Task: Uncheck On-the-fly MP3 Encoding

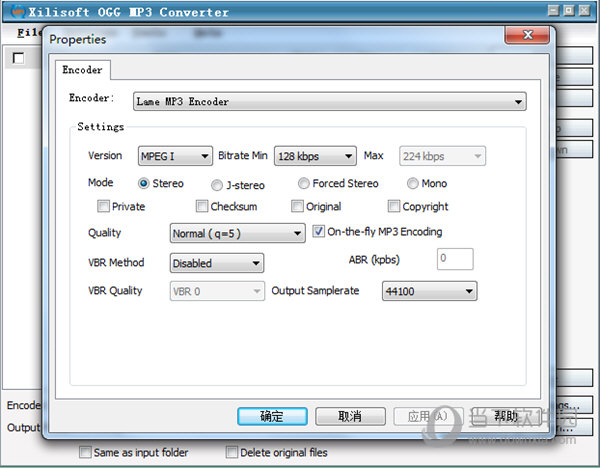Action: point(318,231)
